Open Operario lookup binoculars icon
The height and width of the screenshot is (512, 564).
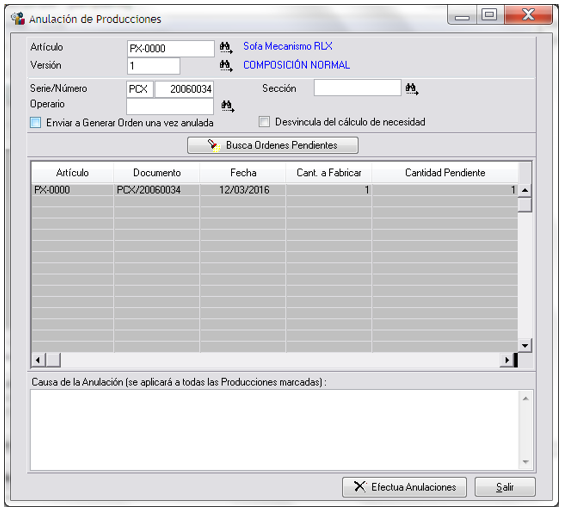coord(228,106)
